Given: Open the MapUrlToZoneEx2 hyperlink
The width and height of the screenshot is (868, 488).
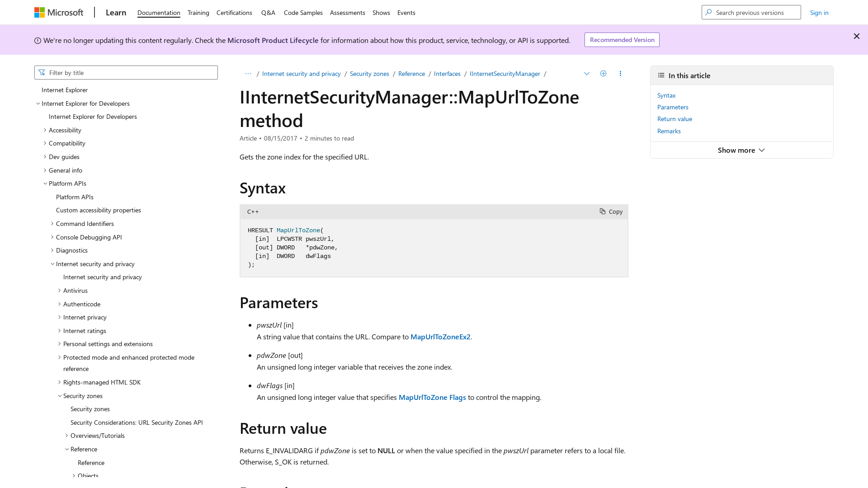Looking at the screenshot, I should click(x=440, y=336).
